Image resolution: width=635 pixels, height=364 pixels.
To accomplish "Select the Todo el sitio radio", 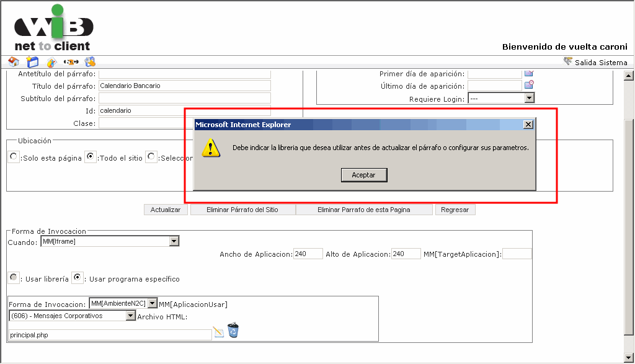I will pos(91,156).
